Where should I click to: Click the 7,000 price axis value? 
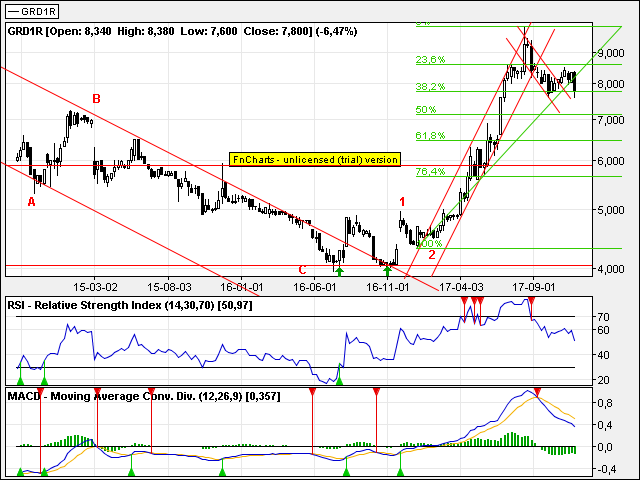611,120
